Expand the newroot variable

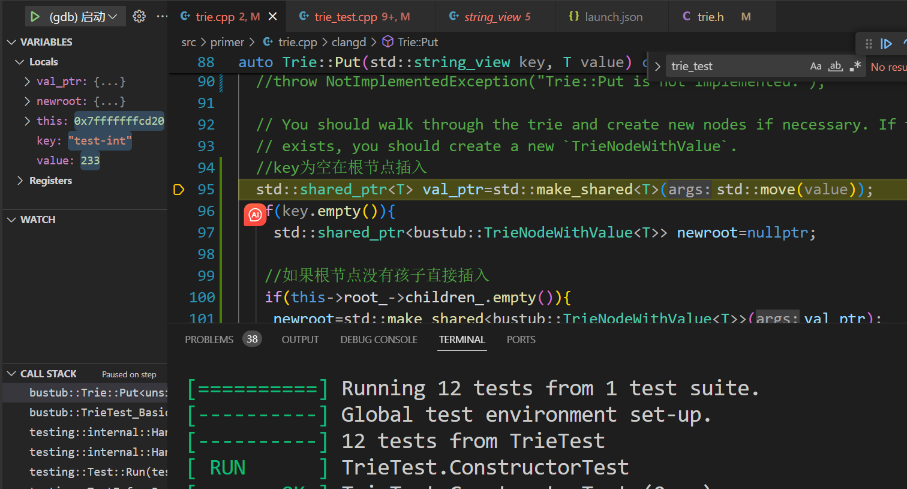27,101
